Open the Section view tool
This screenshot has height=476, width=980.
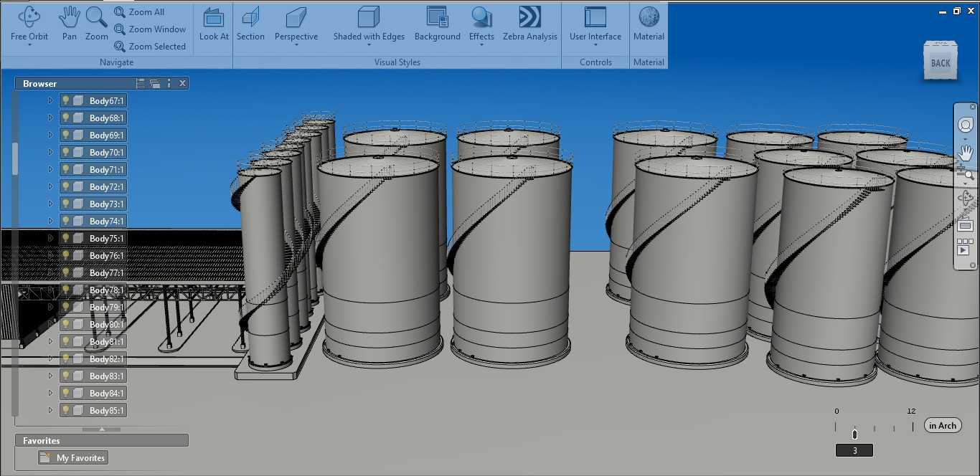pyautogui.click(x=250, y=23)
